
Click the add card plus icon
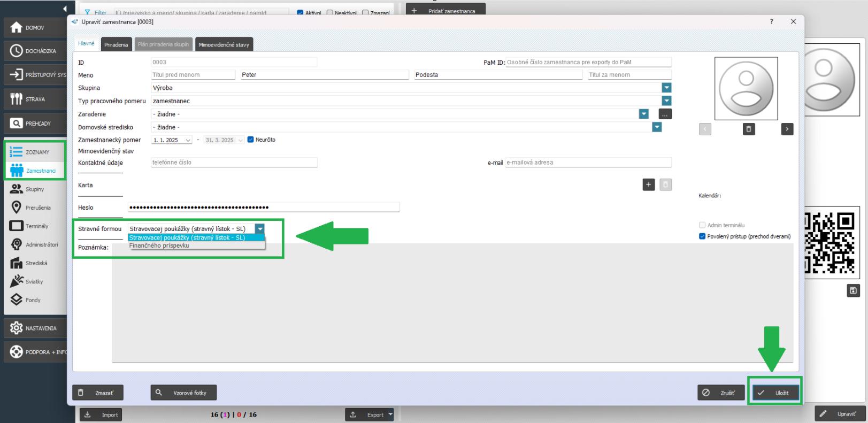[648, 184]
